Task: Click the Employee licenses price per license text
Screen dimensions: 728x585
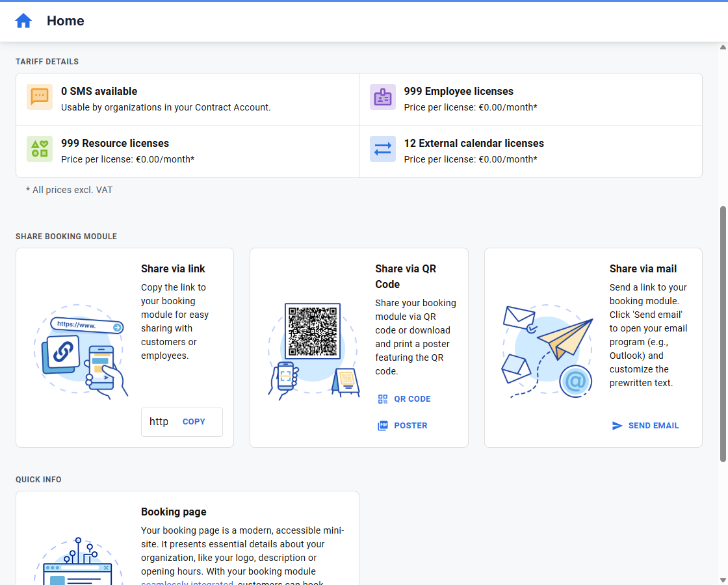Action: click(x=471, y=107)
